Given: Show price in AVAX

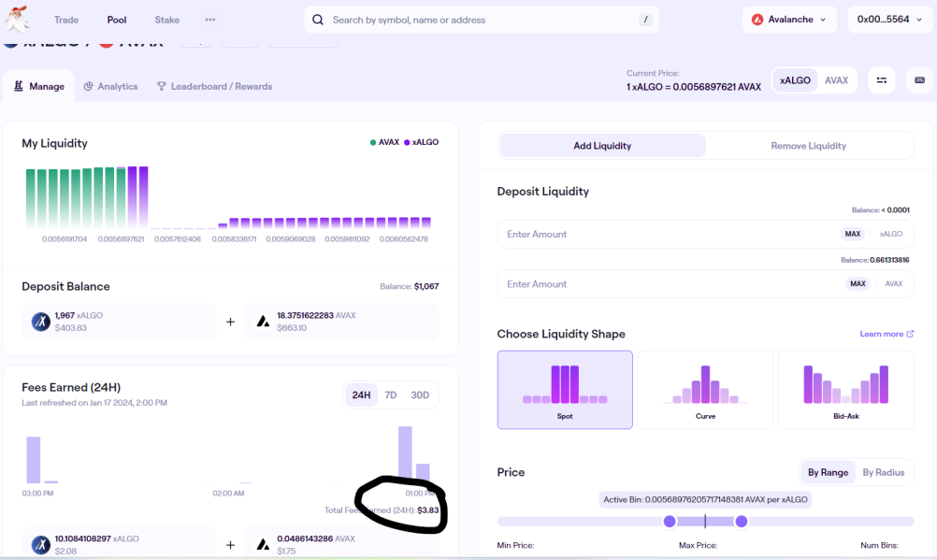Looking at the screenshot, I should 836,80.
